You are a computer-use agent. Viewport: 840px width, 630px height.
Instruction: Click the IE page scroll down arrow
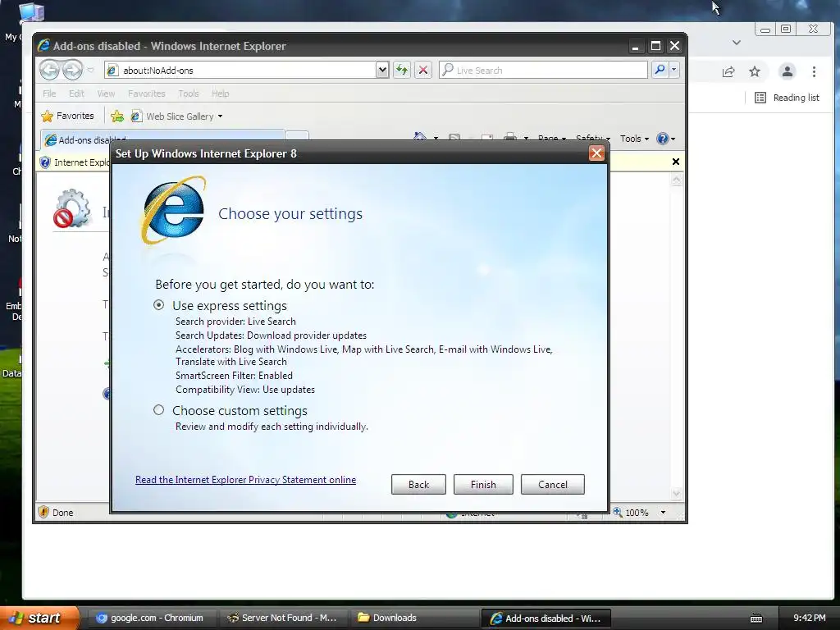(x=676, y=493)
